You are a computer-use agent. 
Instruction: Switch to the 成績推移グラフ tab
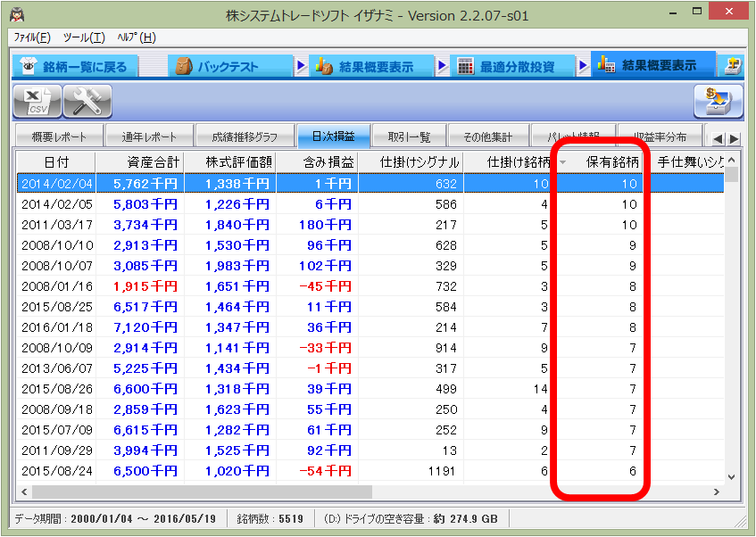point(245,136)
